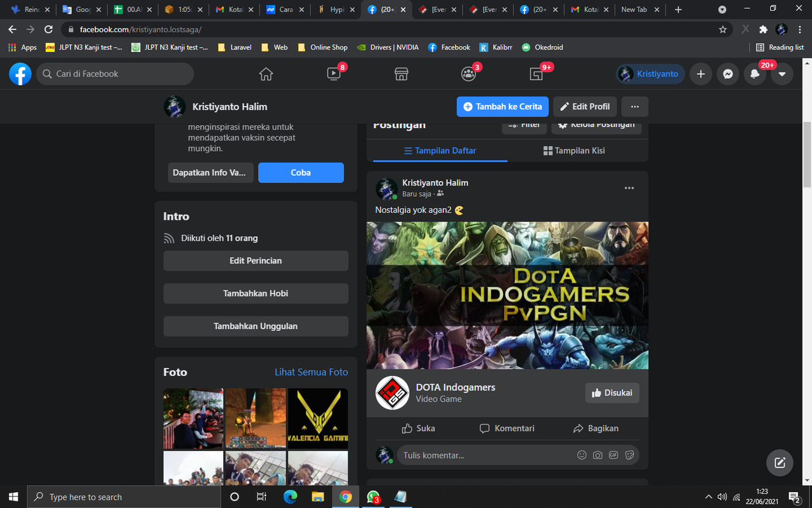Image resolution: width=812 pixels, height=508 pixels.
Task: Expand the account dropdown arrow
Action: click(x=782, y=74)
